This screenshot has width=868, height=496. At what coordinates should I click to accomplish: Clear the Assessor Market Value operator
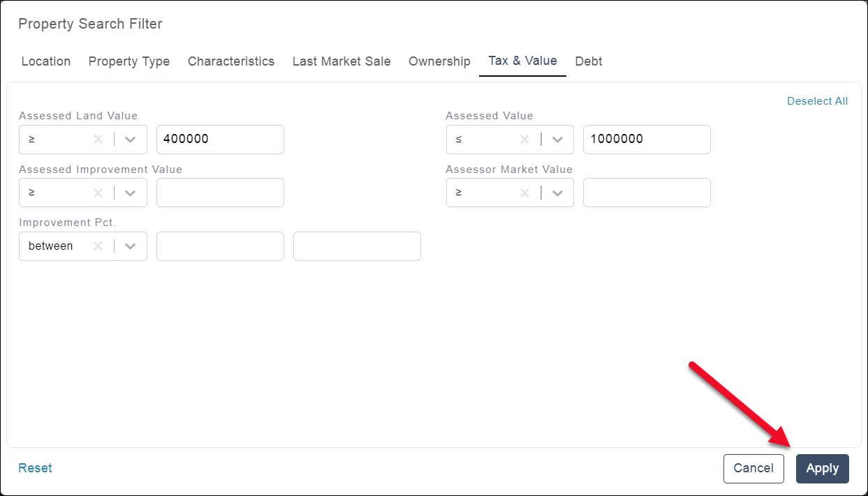point(525,193)
